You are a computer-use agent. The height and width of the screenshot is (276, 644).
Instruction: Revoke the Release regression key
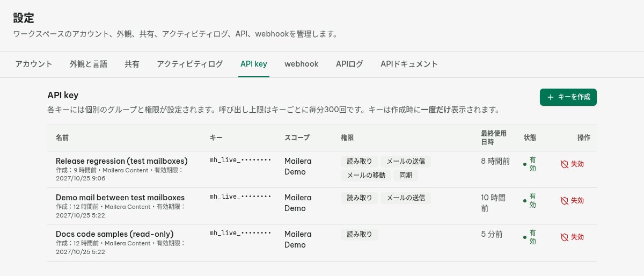(x=573, y=164)
